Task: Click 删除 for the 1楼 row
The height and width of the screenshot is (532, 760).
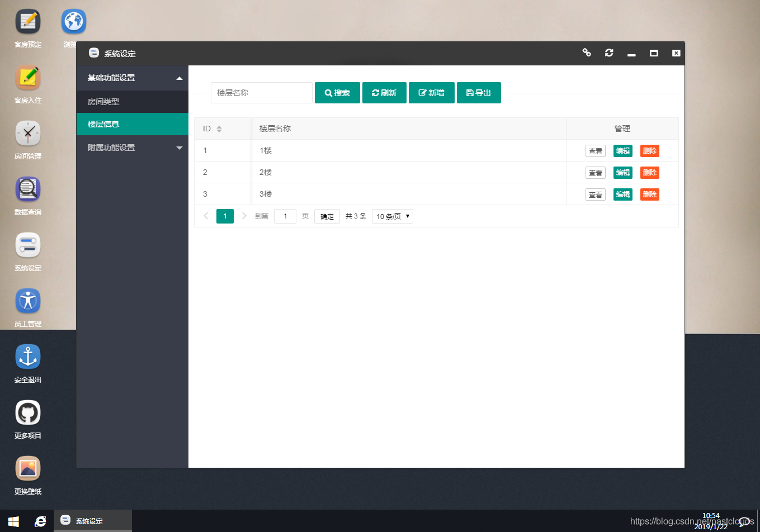Action: (650, 151)
